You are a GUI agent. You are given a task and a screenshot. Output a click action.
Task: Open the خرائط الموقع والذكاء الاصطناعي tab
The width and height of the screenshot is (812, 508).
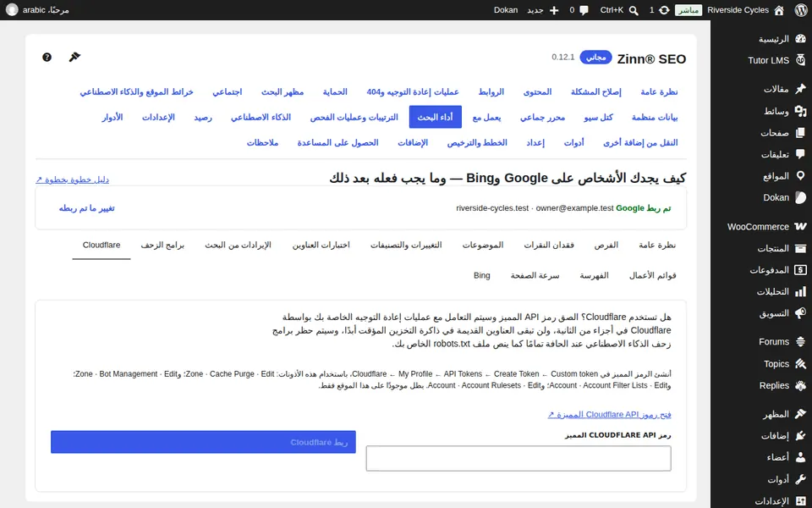click(136, 91)
